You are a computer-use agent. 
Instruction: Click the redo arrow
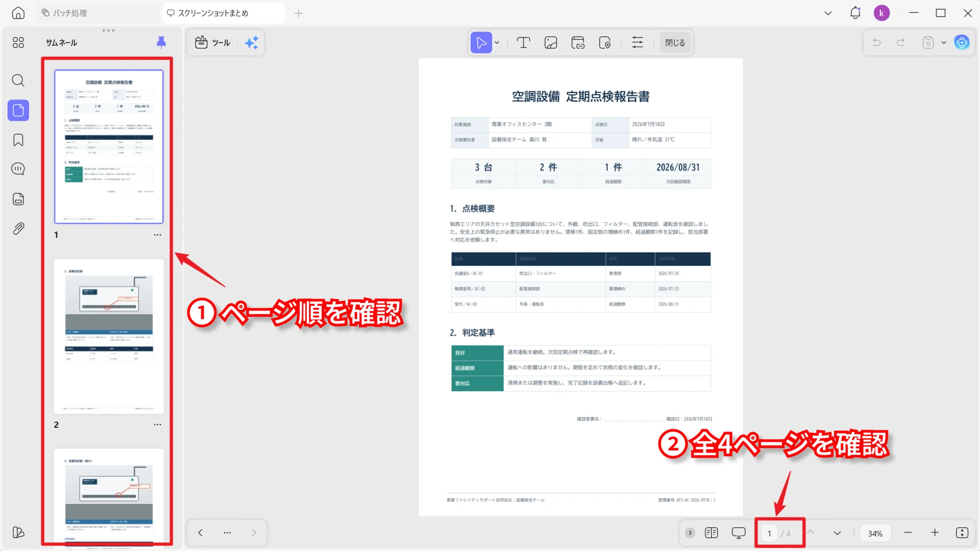point(900,43)
